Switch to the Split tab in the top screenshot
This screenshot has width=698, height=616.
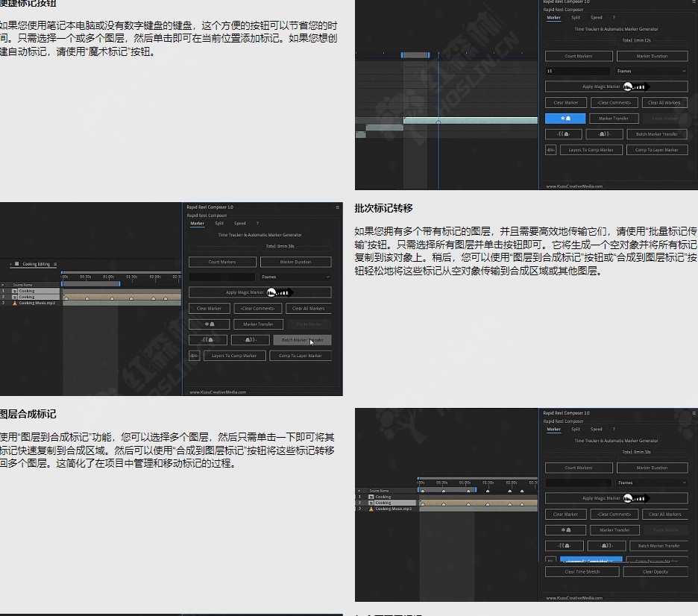[x=576, y=18]
